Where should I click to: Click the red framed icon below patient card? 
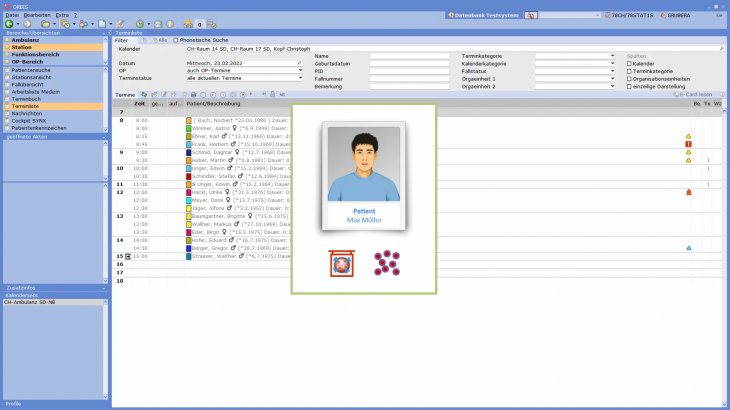tap(342, 264)
